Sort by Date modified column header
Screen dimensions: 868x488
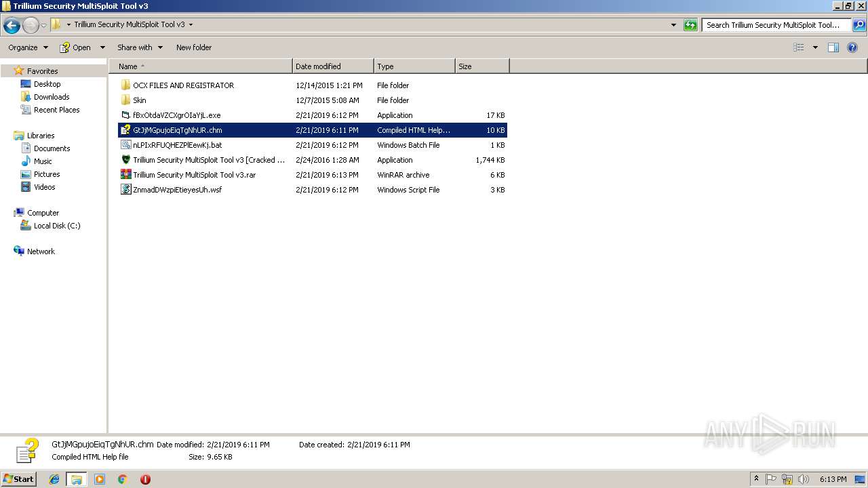tap(333, 66)
